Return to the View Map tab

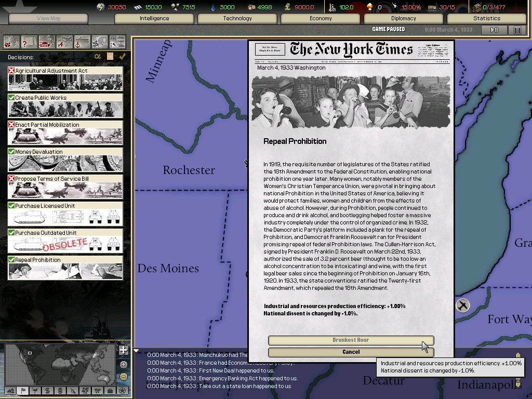coord(48,18)
